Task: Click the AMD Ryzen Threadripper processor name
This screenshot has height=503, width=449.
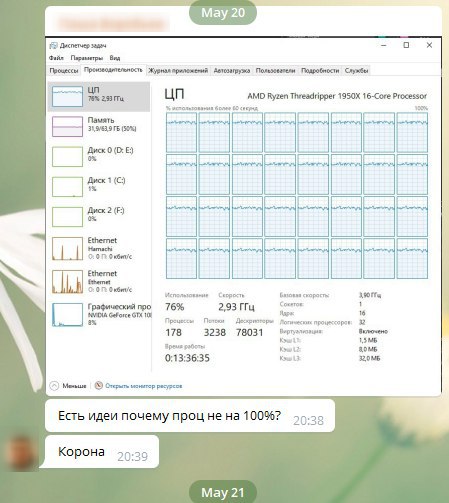Action: click(337, 96)
